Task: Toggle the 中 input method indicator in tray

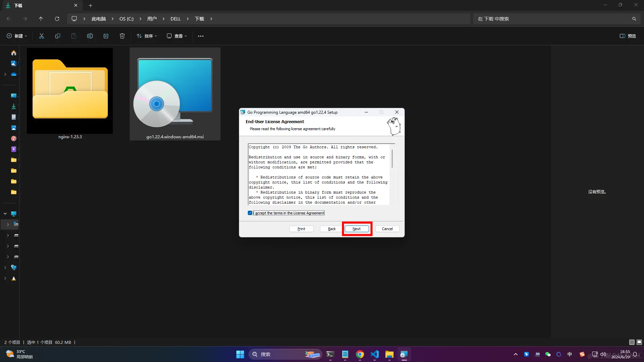Action: [x=569, y=354]
